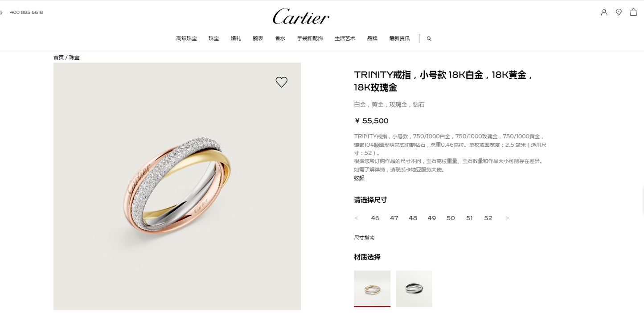This screenshot has width=644, height=313.
Task: Go to 珠宝 breadcrumb link
Action: 74,58
